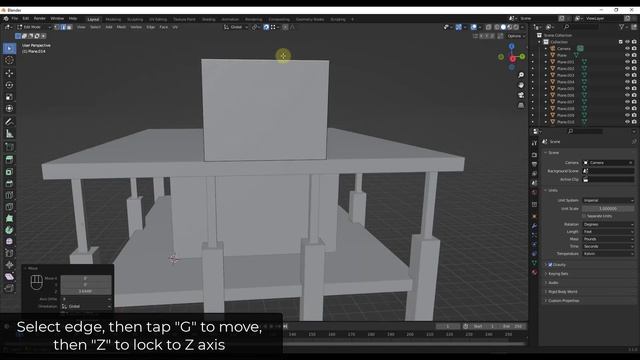Hide the Collection in viewport
This screenshot has height=360, width=640.
[627, 42]
